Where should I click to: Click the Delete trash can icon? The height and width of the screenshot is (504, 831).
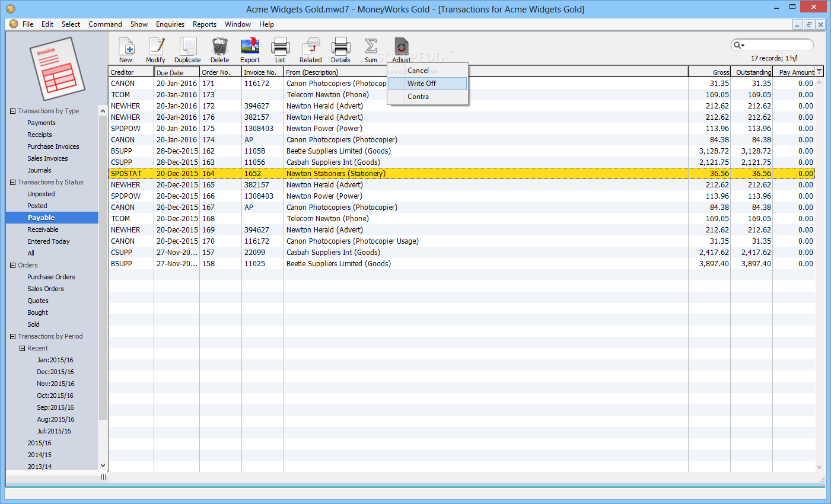pyautogui.click(x=220, y=47)
